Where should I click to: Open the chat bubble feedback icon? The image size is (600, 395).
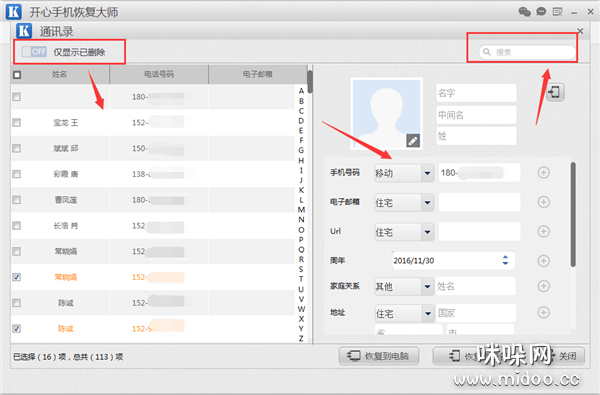click(x=541, y=11)
